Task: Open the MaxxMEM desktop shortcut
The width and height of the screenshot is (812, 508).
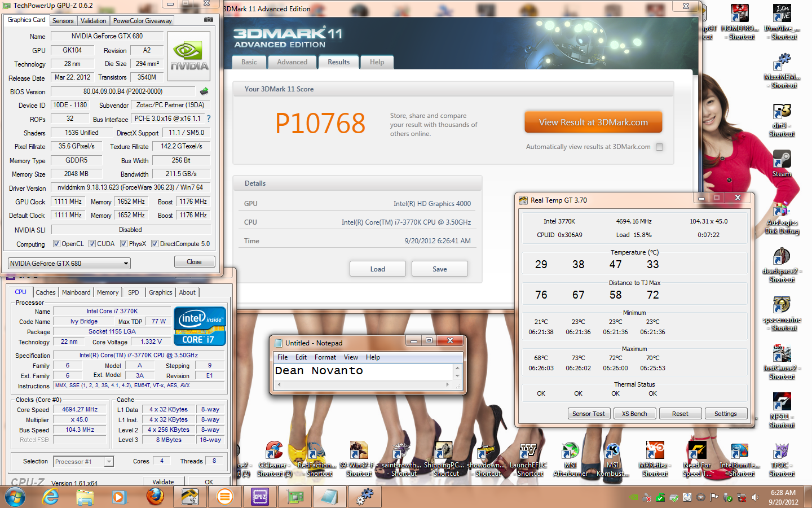Action: [x=782, y=71]
